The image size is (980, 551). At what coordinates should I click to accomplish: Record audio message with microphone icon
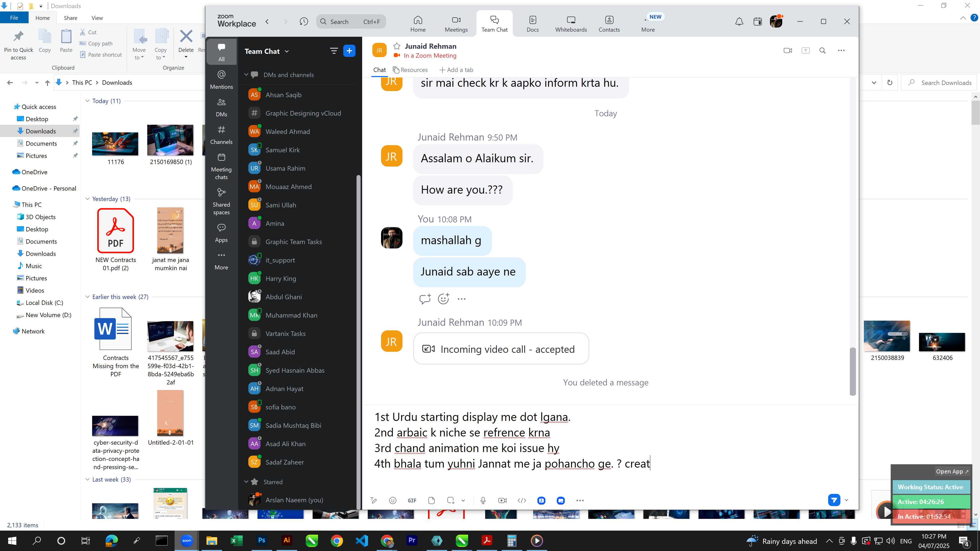pos(483,500)
